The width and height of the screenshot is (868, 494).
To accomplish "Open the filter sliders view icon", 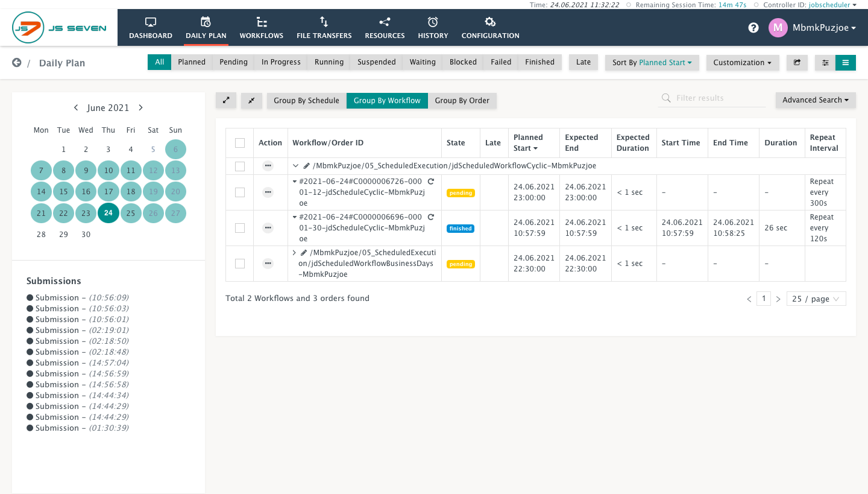I will 825,63.
